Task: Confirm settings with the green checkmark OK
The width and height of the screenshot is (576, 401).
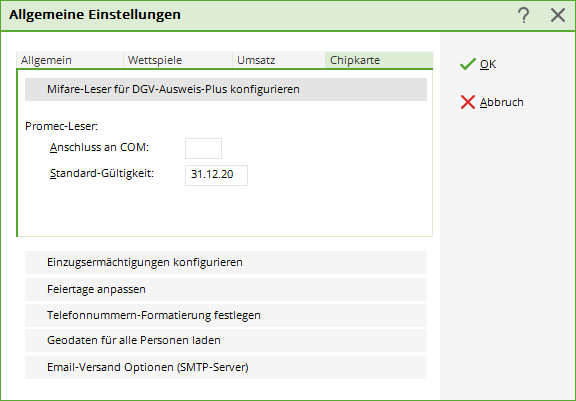Action: pyautogui.click(x=478, y=64)
